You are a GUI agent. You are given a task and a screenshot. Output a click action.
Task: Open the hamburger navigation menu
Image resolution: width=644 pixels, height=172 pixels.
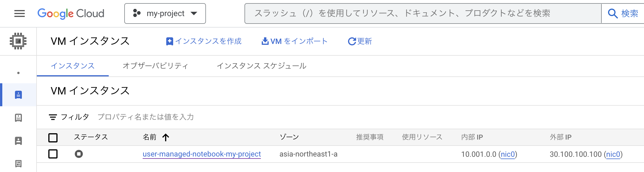pyautogui.click(x=19, y=13)
